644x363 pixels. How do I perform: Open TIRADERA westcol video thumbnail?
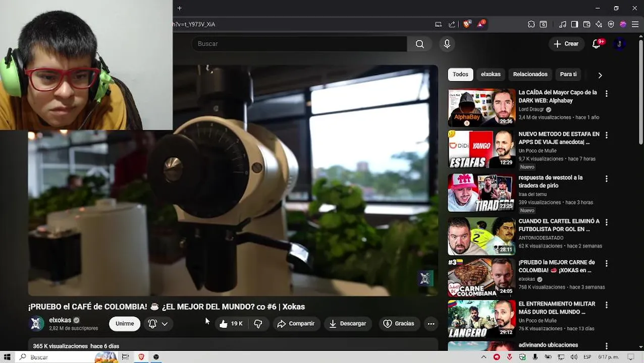click(481, 193)
